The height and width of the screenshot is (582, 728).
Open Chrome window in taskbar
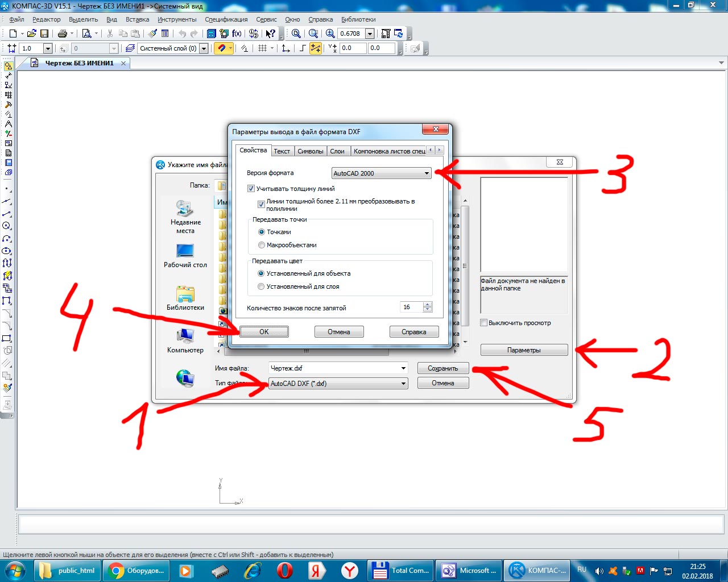coord(136,570)
